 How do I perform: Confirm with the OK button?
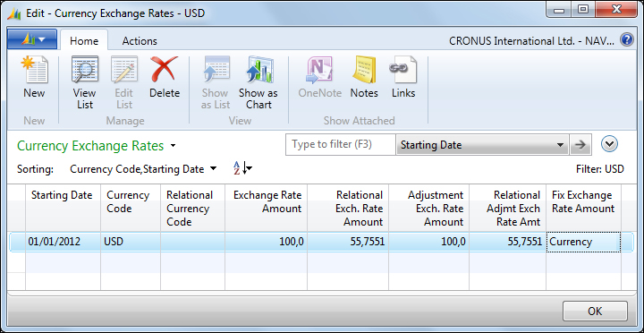(x=595, y=312)
